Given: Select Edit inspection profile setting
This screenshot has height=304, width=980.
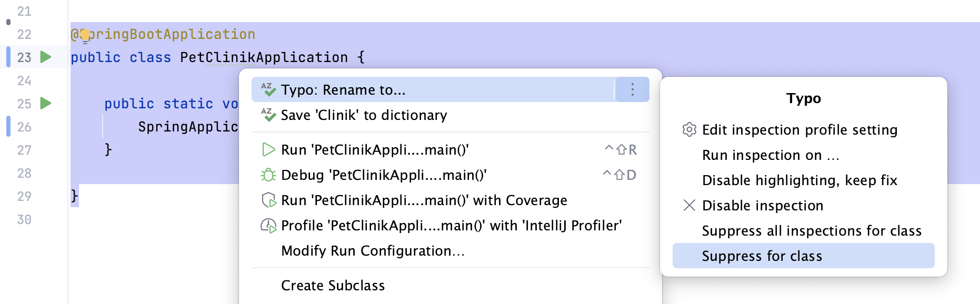Looking at the screenshot, I should coord(803,129).
